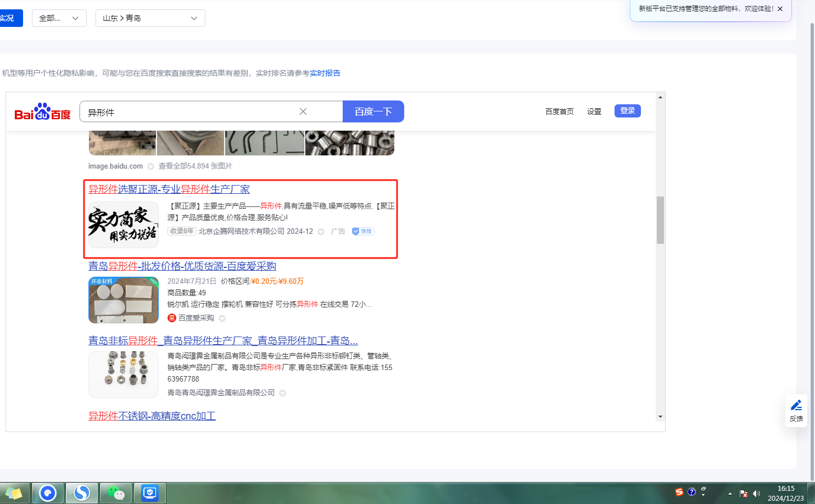Click Sogou input method tray icon
The height and width of the screenshot is (504, 815).
pos(679,492)
